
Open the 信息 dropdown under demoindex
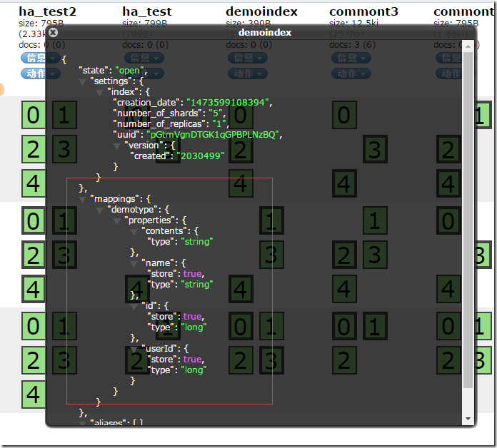[x=248, y=58]
